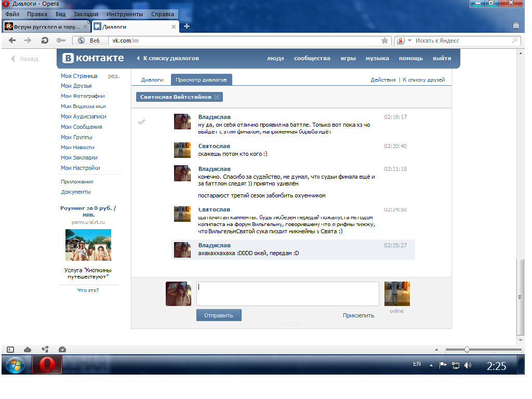Close the Форум русского tab
The height and width of the screenshot is (399, 532).
[x=86, y=26]
